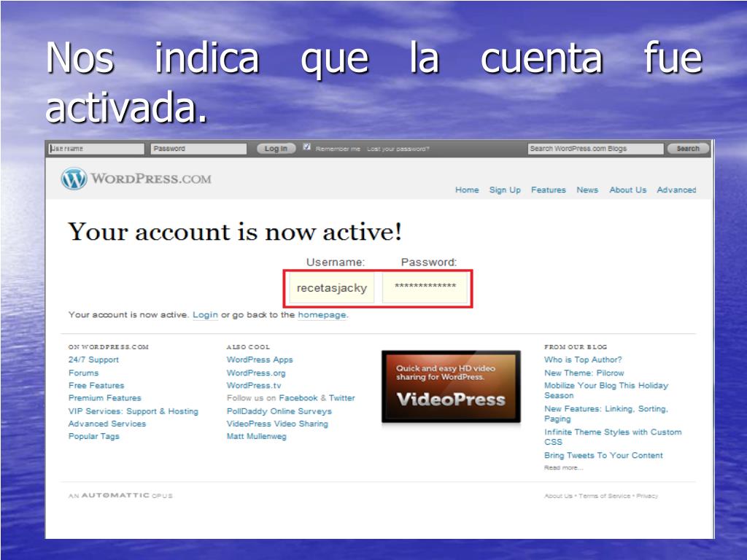Viewport: 747px width, 560px height.
Task: Click the WordPress logo icon
Action: click(74, 179)
